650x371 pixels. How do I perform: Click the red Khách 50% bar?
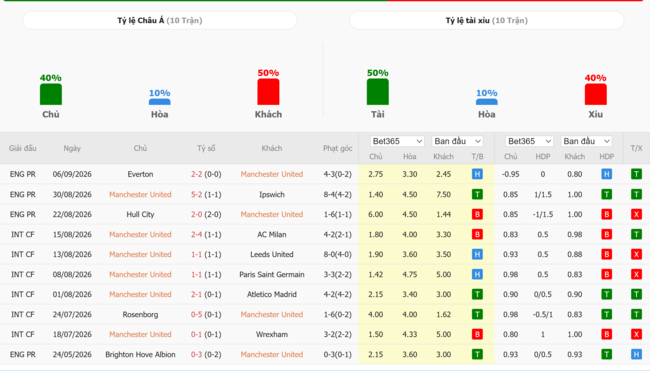click(268, 92)
